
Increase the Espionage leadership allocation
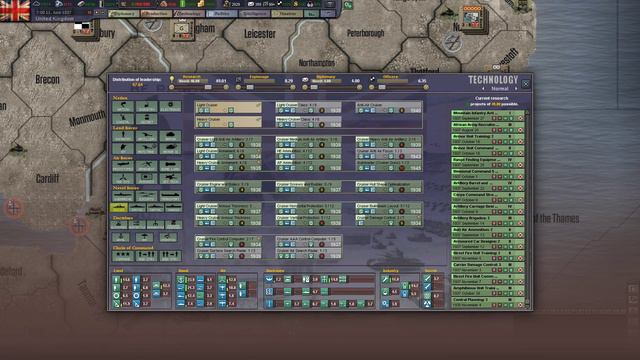point(293,87)
